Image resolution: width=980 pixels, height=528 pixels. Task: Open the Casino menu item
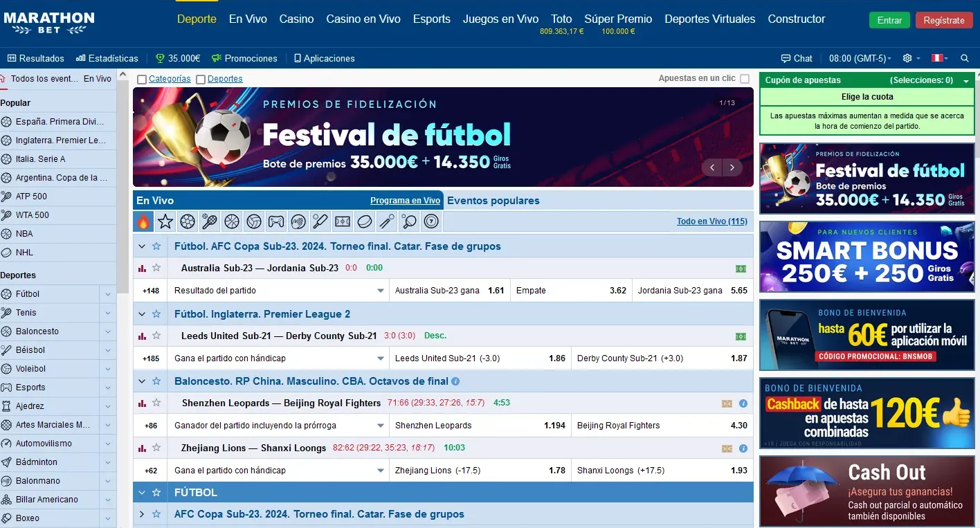click(296, 19)
